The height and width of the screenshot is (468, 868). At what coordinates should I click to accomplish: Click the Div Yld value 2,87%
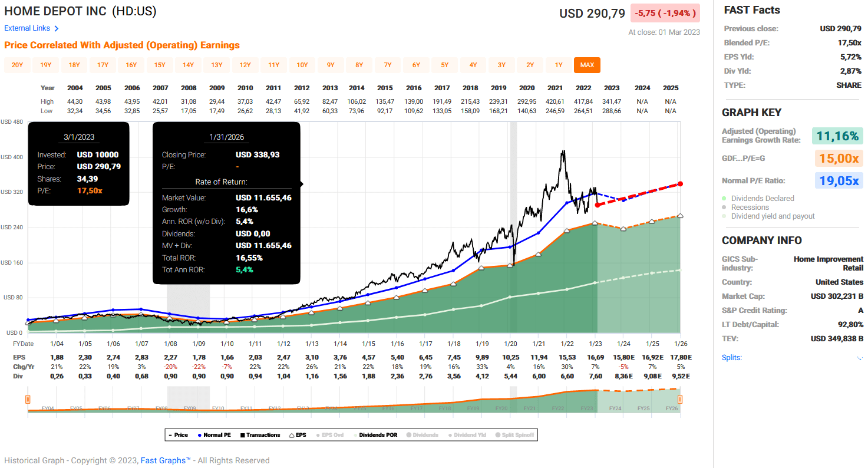[851, 71]
